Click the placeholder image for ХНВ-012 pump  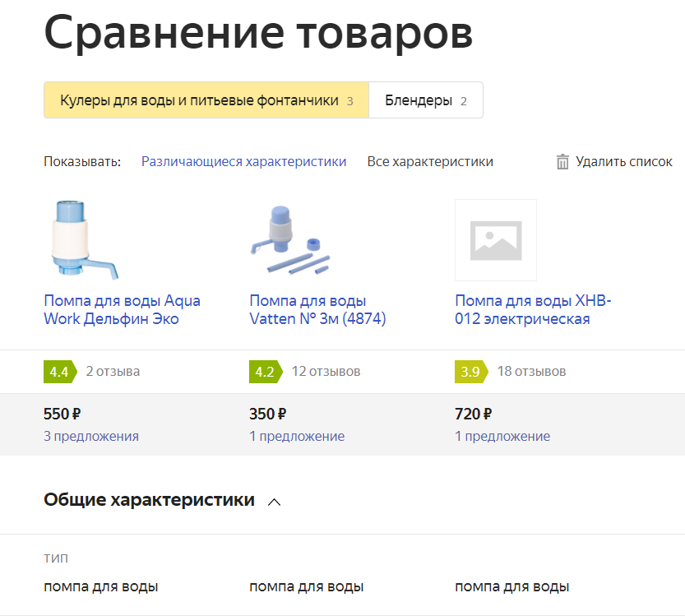(x=496, y=240)
